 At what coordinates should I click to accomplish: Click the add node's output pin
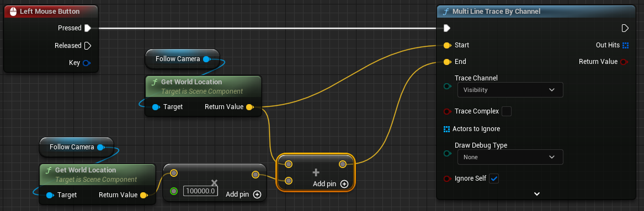click(x=343, y=164)
